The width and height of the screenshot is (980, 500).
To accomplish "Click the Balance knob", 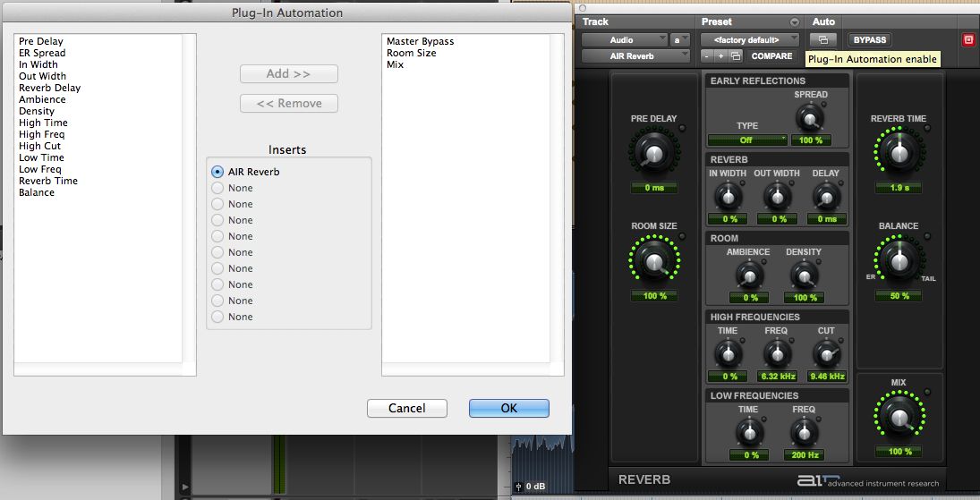I will [x=899, y=261].
